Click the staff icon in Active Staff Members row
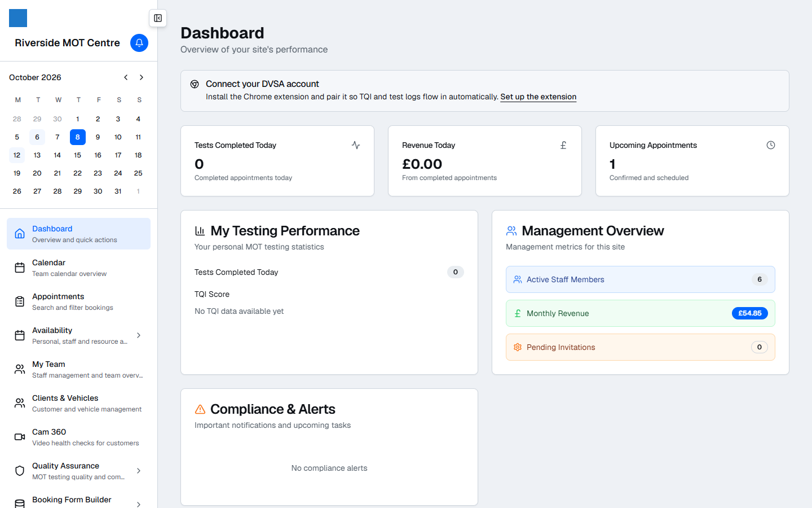 pyautogui.click(x=518, y=279)
